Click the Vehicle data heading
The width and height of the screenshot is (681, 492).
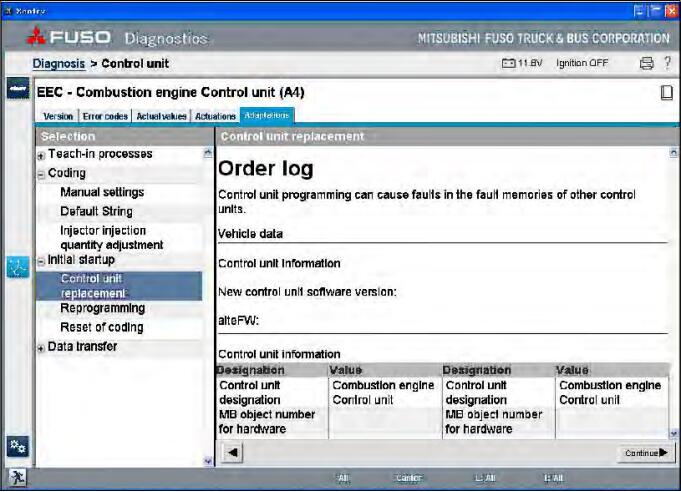[251, 234]
